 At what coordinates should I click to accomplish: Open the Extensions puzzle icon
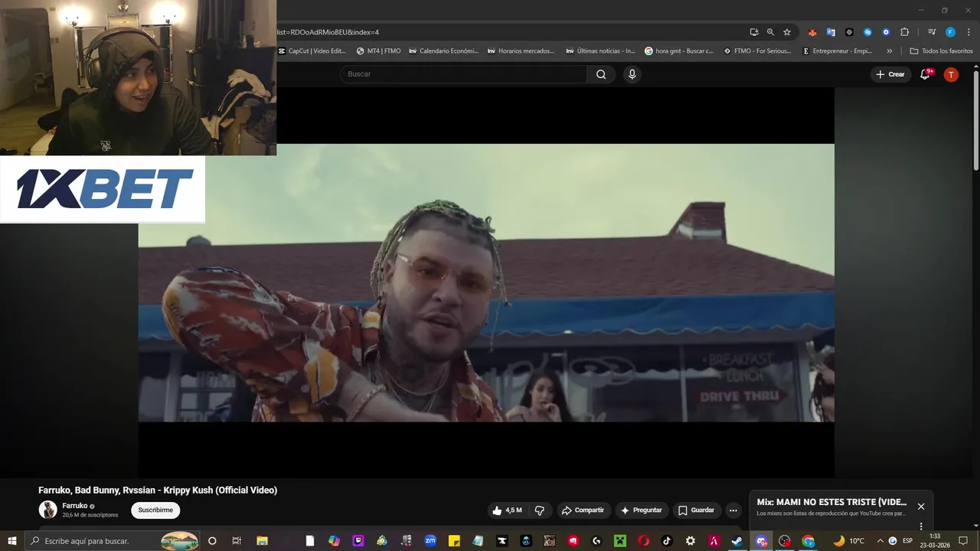click(904, 32)
